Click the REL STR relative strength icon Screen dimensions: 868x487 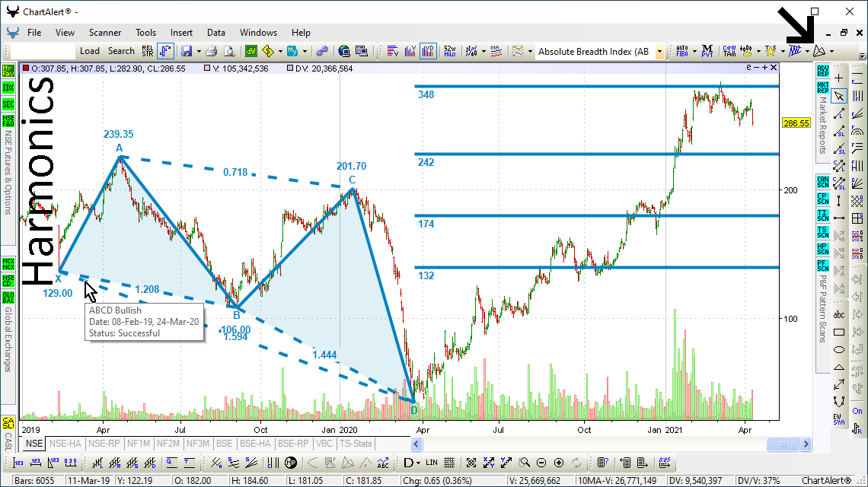point(147,52)
